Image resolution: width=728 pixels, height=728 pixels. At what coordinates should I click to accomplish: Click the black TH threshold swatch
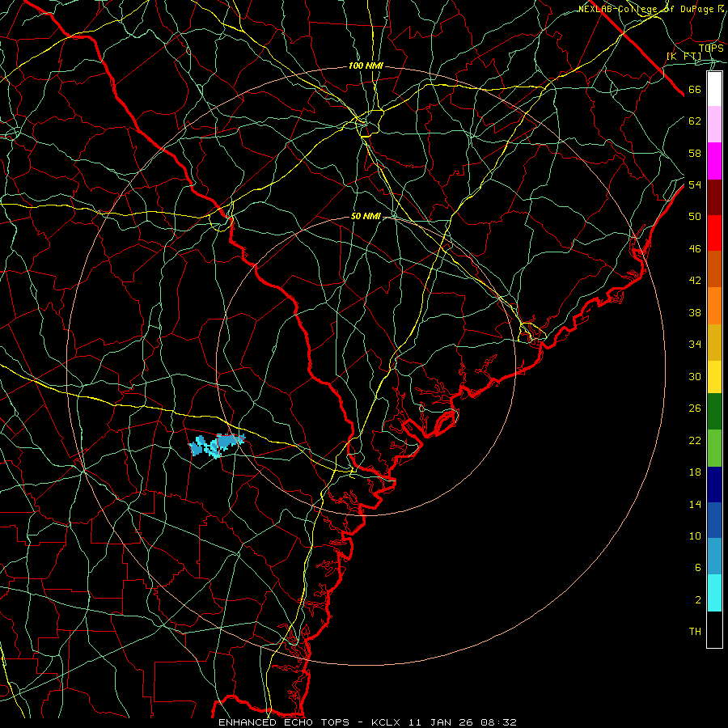coord(714,629)
